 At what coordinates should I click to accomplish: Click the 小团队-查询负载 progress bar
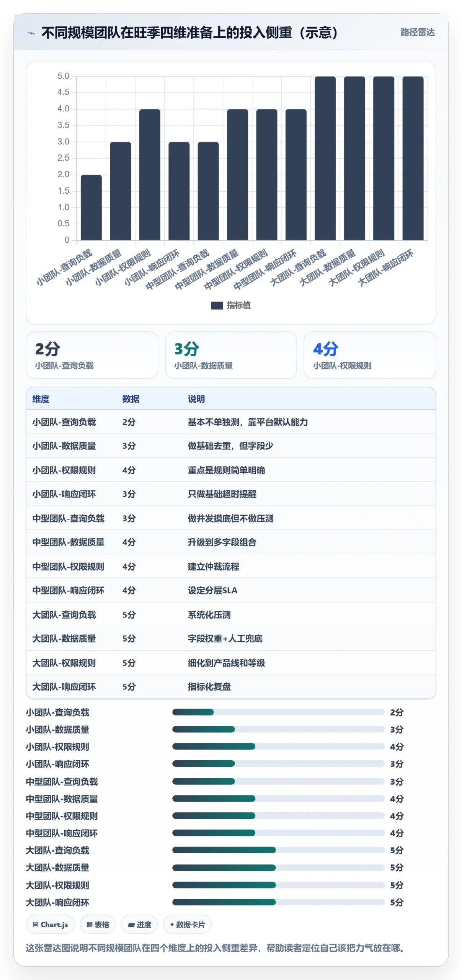tap(278, 712)
